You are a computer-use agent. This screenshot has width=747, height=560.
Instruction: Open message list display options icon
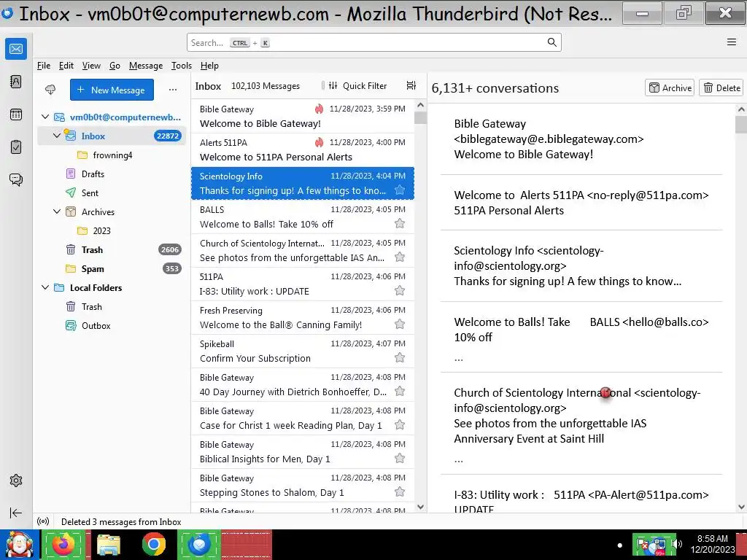click(411, 86)
